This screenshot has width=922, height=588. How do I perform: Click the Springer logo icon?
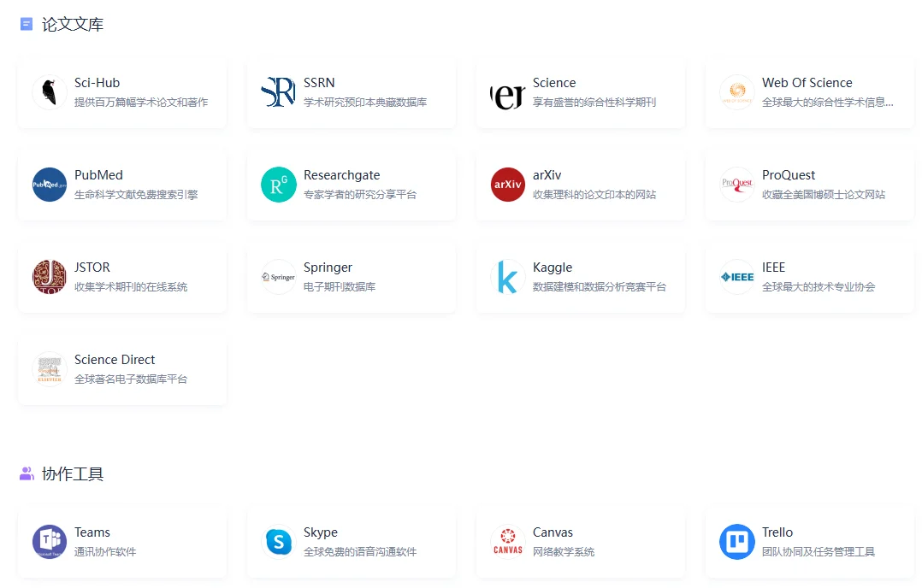279,277
